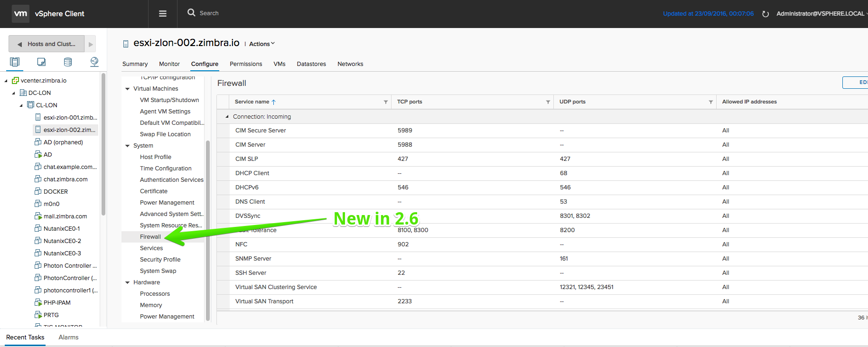Image resolution: width=868 pixels, height=347 pixels.
Task: Open the Security Profile settings page
Action: click(x=160, y=260)
